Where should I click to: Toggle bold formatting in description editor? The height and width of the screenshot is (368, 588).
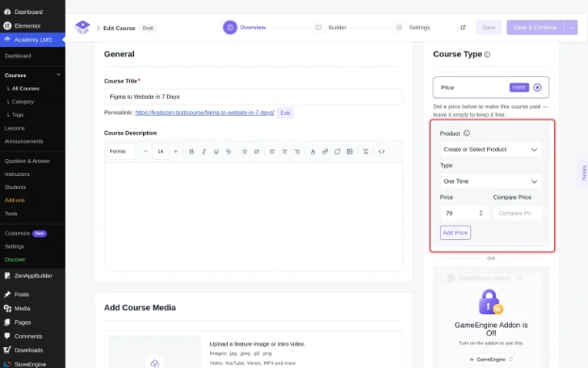pos(191,152)
